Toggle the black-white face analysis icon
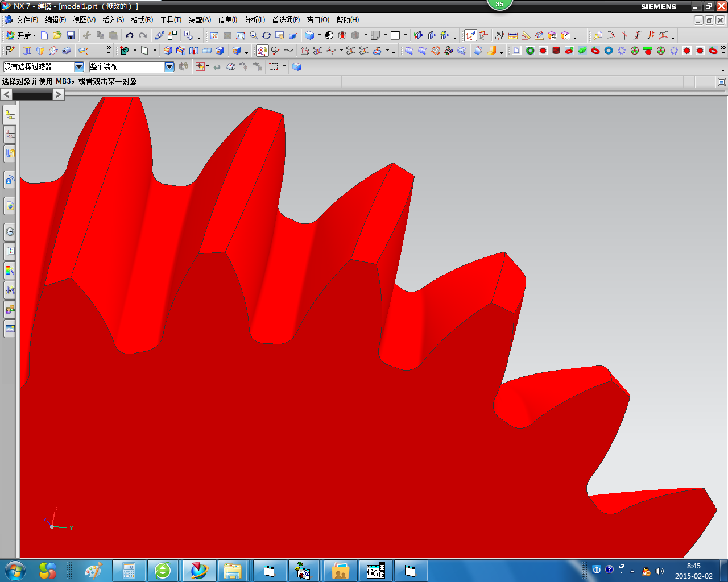Image resolution: width=728 pixels, height=582 pixels. pos(329,35)
